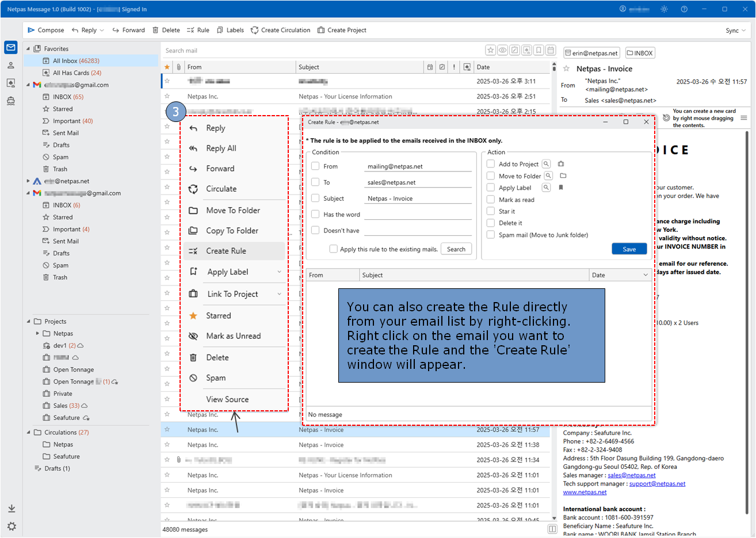Open the support@netpas.net link
756x538 pixels.
pyautogui.click(x=657, y=484)
